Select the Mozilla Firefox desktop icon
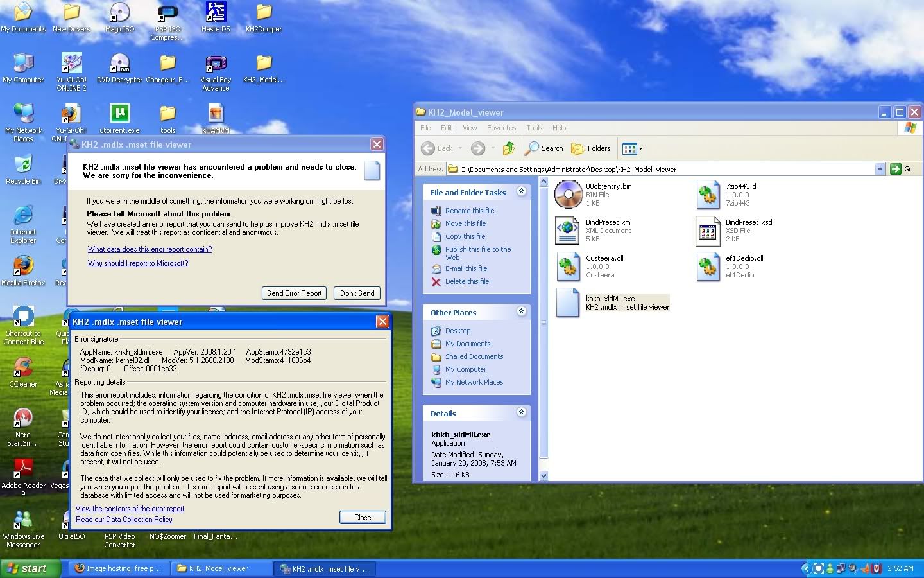 click(x=23, y=271)
